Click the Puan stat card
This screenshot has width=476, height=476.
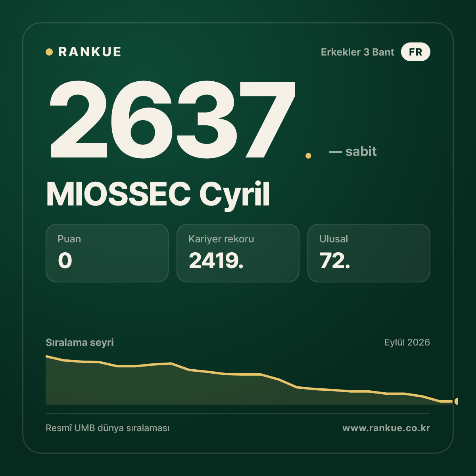click(x=107, y=253)
